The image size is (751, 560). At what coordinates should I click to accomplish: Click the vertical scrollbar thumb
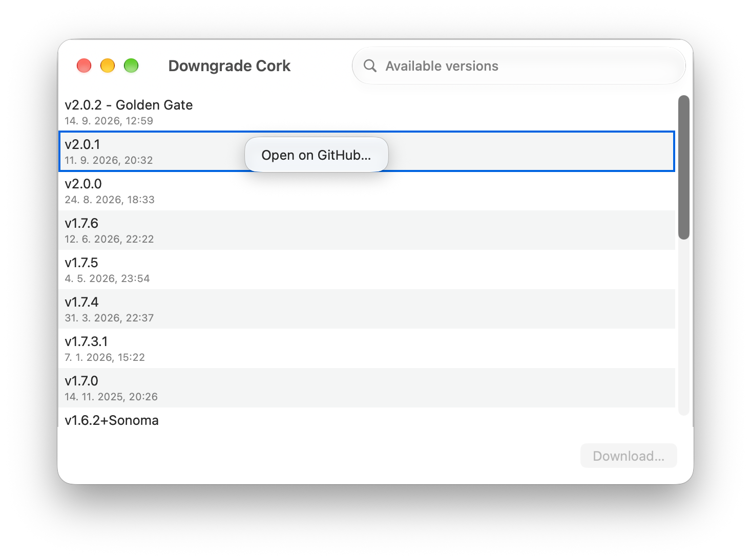[x=683, y=167]
